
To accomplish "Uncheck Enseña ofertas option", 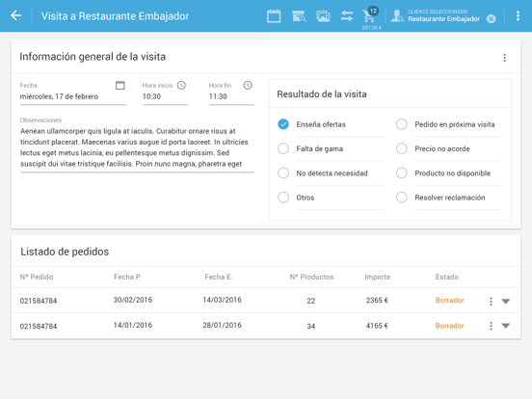I will (x=283, y=124).
